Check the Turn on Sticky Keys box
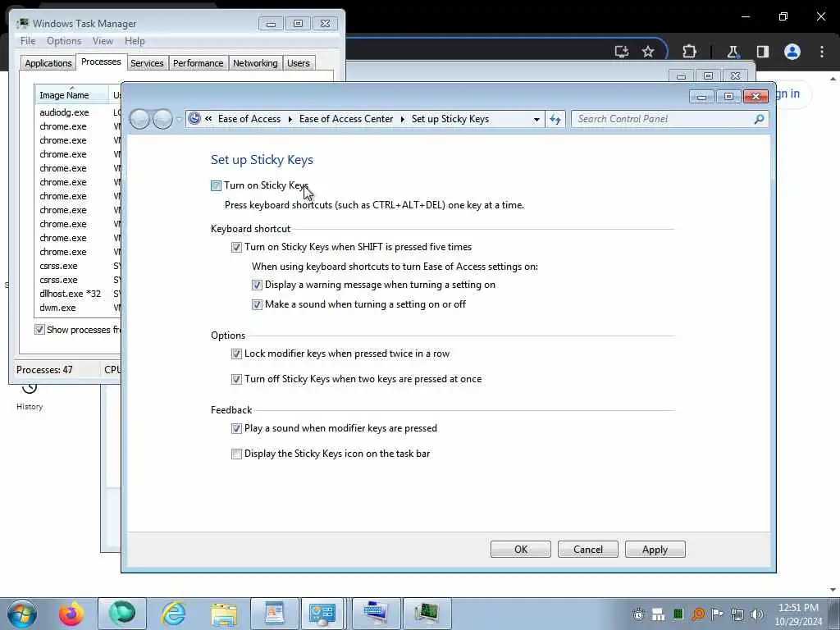The height and width of the screenshot is (630, 840). pos(216,186)
